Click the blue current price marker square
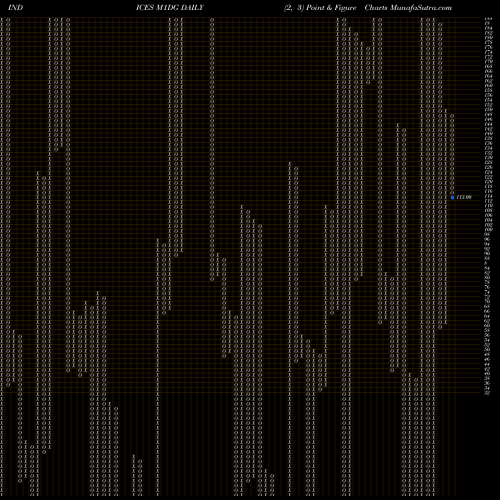The image size is (500, 500). [452, 197]
